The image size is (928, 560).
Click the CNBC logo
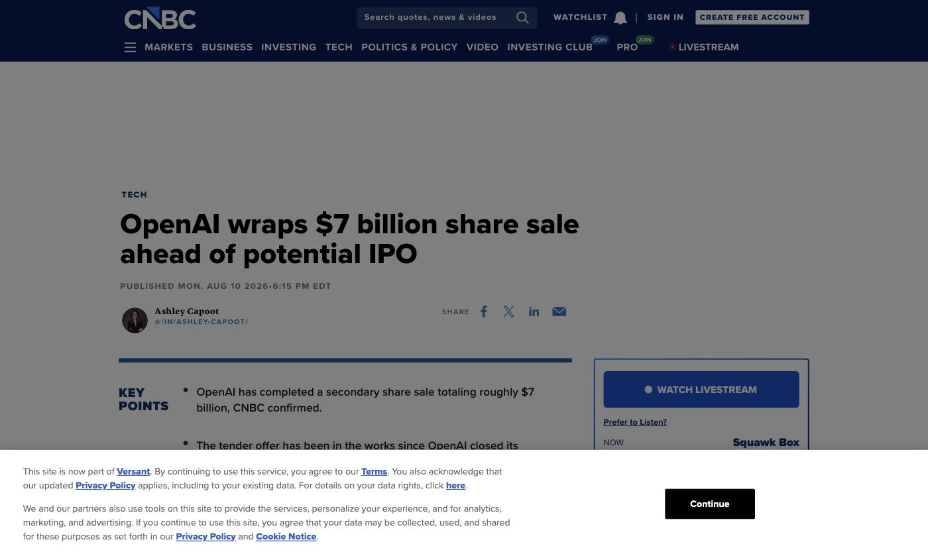pyautogui.click(x=160, y=18)
